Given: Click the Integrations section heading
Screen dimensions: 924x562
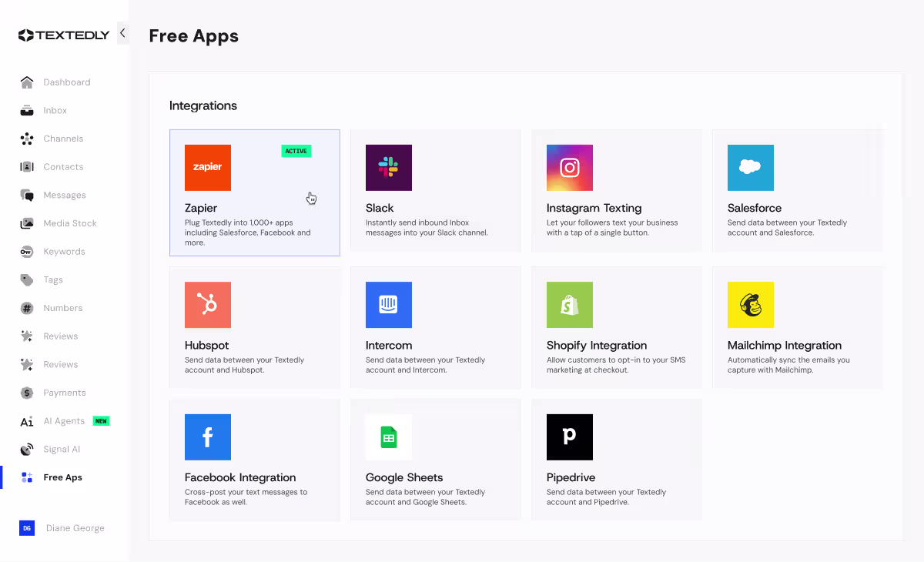Looking at the screenshot, I should 203,105.
